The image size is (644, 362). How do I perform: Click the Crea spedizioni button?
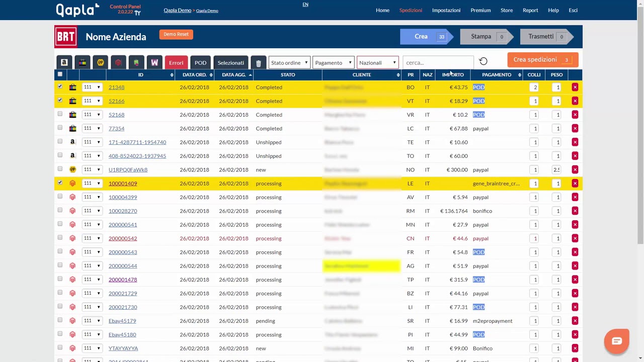[543, 60]
